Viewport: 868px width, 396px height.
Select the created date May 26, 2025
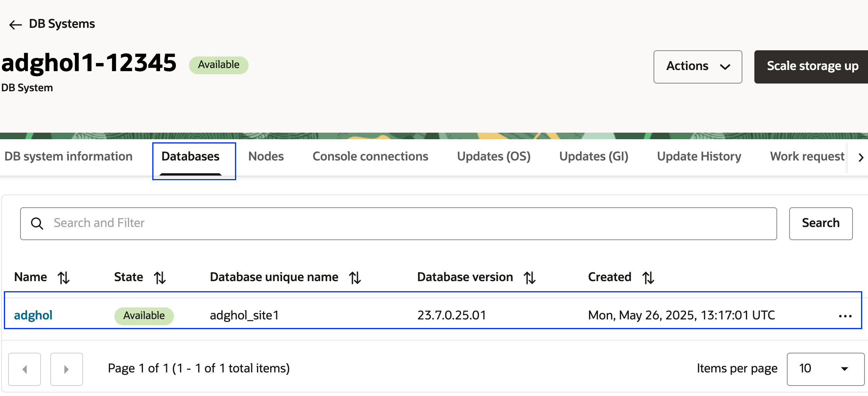click(x=681, y=316)
